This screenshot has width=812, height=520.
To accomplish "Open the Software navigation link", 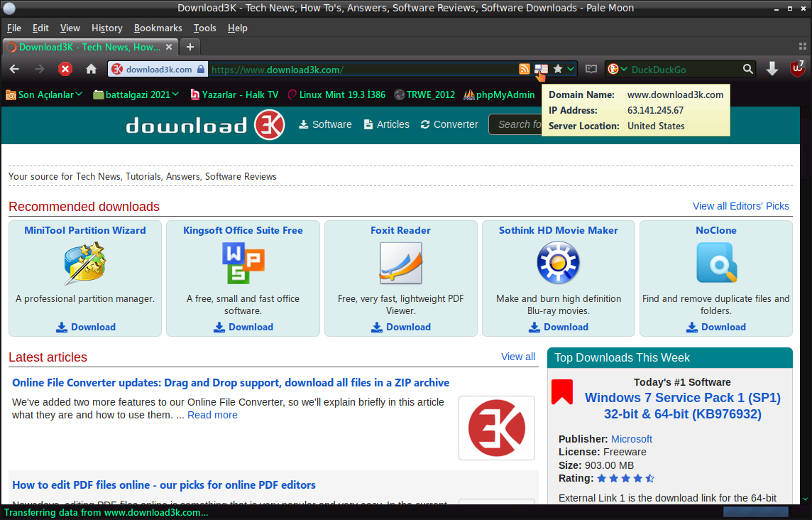I will click(x=325, y=124).
